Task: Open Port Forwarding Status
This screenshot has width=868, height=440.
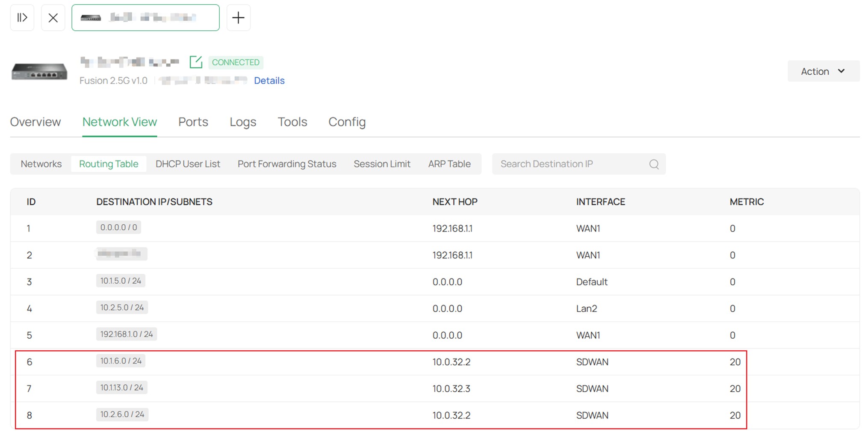Action: (x=287, y=164)
